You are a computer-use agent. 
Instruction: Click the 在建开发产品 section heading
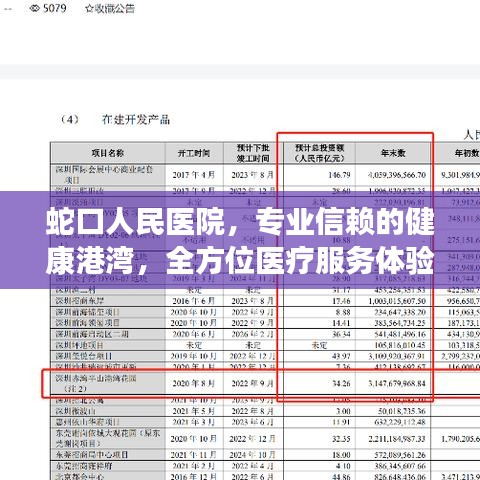pos(136,119)
